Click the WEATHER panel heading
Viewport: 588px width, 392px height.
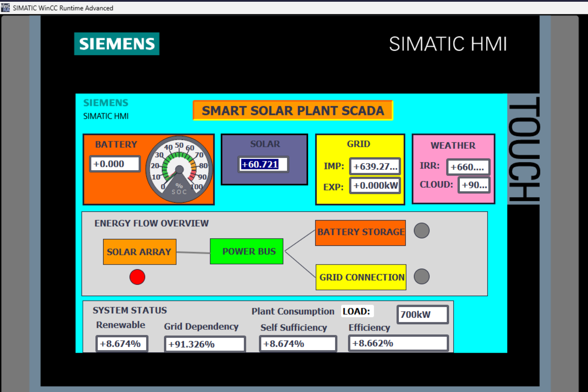453,146
